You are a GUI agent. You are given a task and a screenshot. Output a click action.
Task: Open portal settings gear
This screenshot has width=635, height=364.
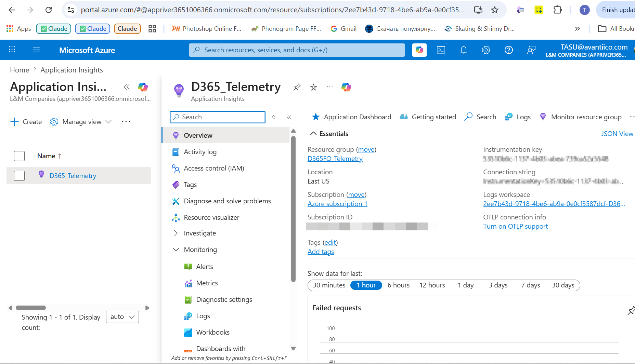[x=486, y=50]
